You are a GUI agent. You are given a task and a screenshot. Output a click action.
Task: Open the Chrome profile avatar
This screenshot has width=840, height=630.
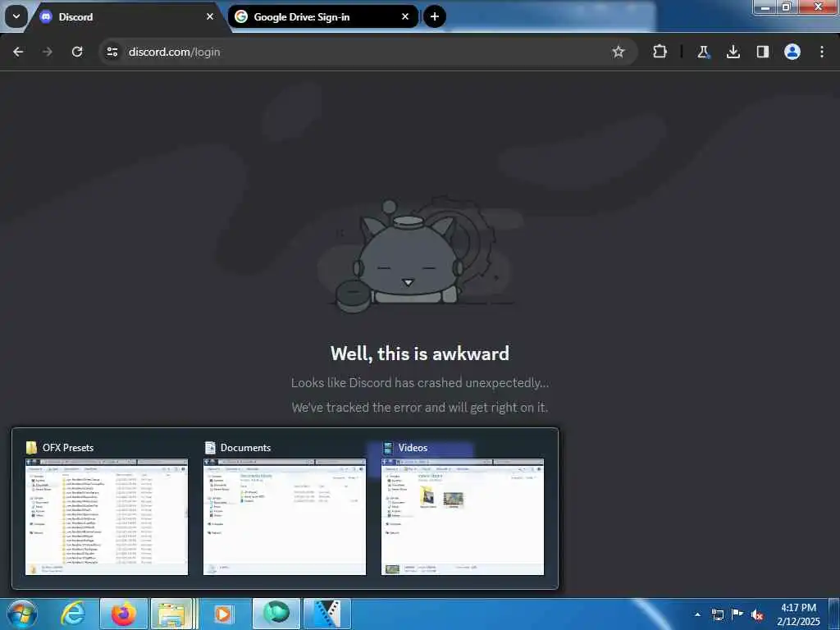click(792, 52)
